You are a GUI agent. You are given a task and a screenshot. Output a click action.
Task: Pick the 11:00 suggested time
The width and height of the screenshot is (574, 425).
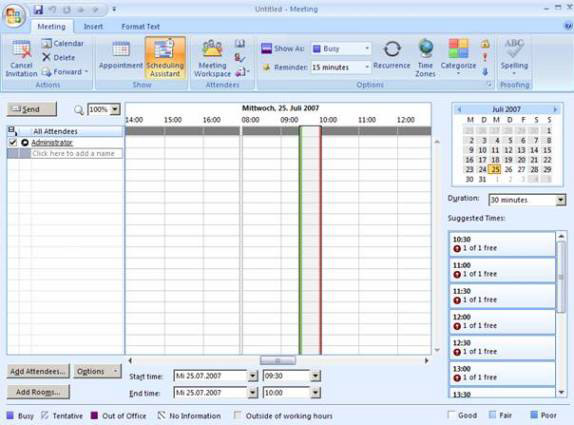[502, 270]
